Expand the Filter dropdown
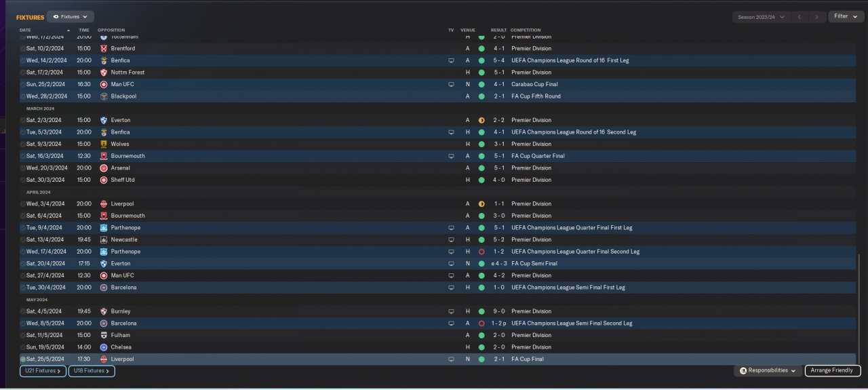Viewport: 868px width, 390px height. point(845,16)
